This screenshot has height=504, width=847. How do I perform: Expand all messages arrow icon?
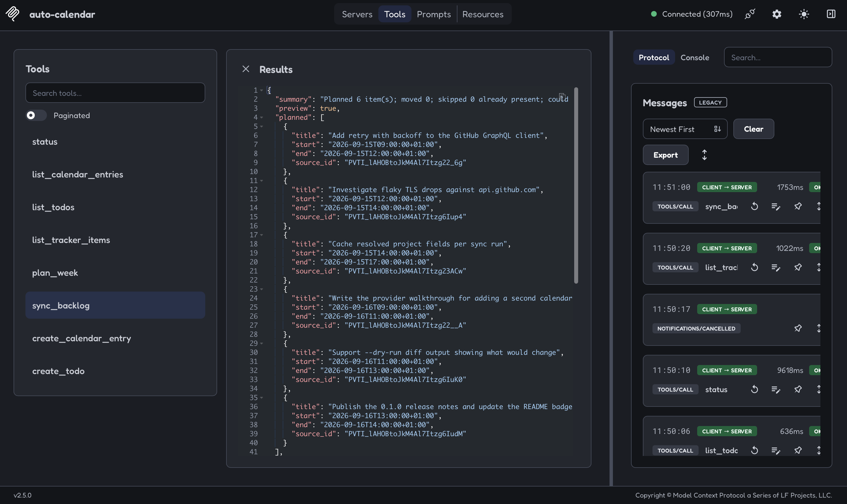tap(704, 155)
